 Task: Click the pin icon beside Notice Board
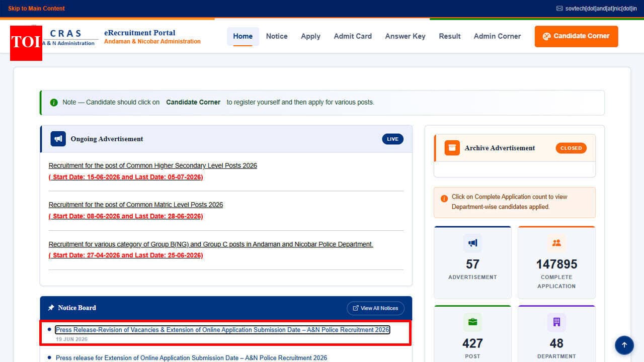pyautogui.click(x=51, y=308)
